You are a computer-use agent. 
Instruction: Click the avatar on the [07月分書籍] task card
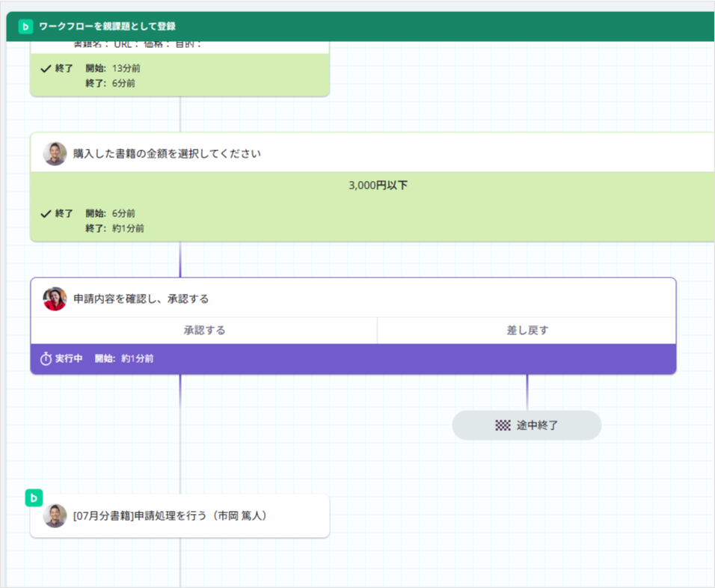click(55, 516)
